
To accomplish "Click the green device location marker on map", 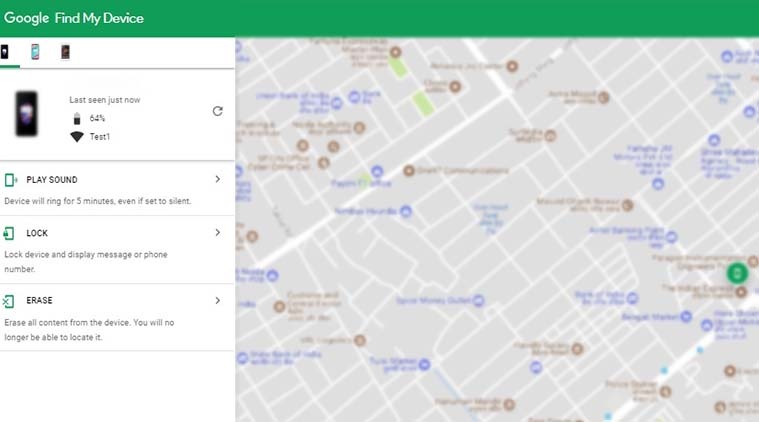I will (x=737, y=273).
